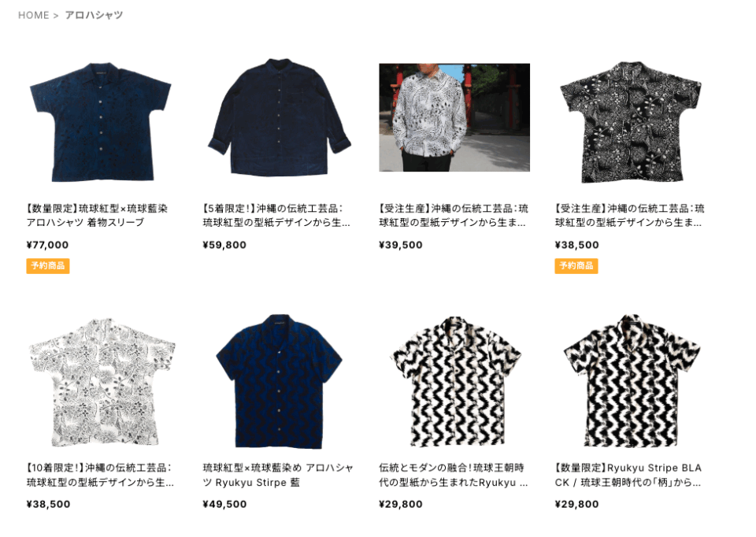Open Ryukyu Stripe BLACK product title

coord(628,475)
